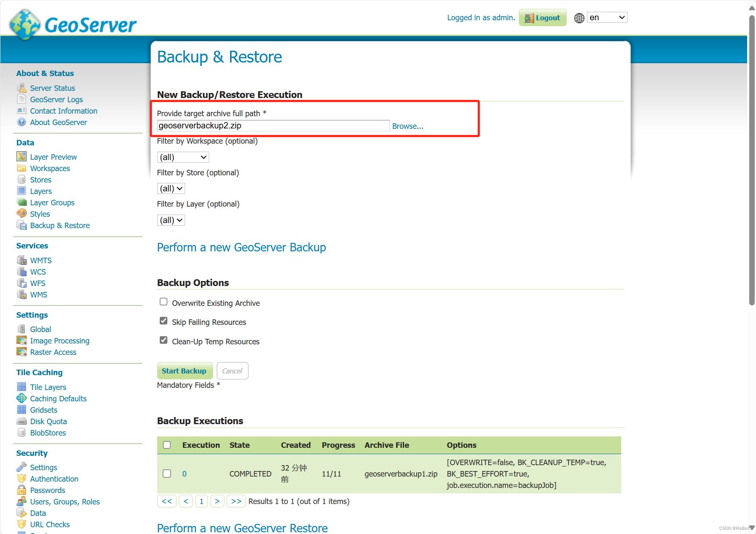The height and width of the screenshot is (534, 756).
Task: Click the Layers square icon
Action: [x=22, y=191]
